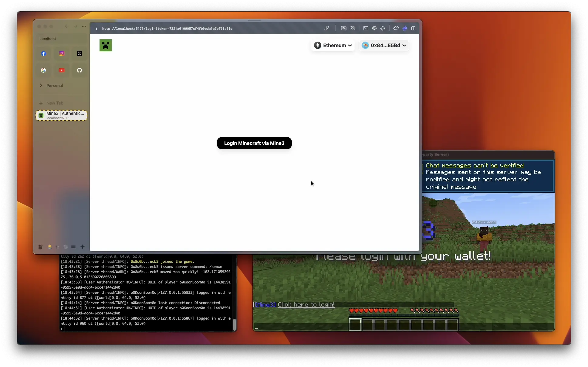Open Instagram pinned shortcut in sidebar
The height and width of the screenshot is (367, 588).
[x=62, y=53]
